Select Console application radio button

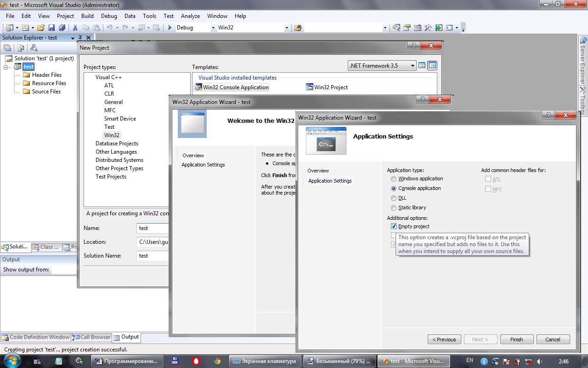(394, 189)
